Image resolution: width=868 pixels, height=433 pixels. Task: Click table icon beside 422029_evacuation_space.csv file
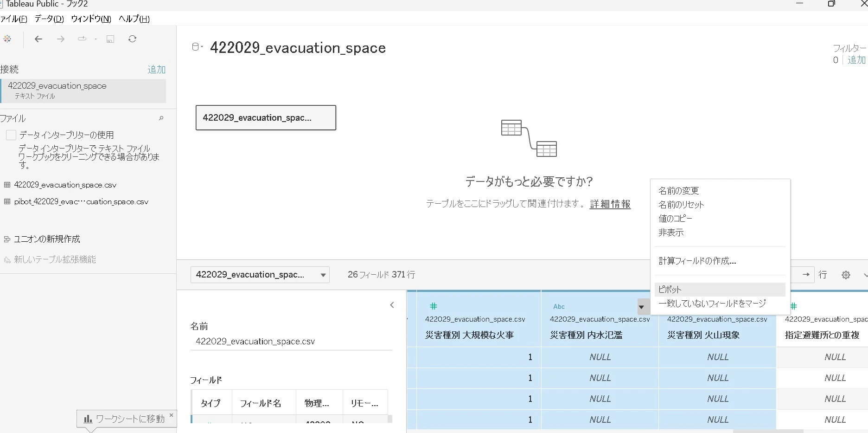click(7, 185)
